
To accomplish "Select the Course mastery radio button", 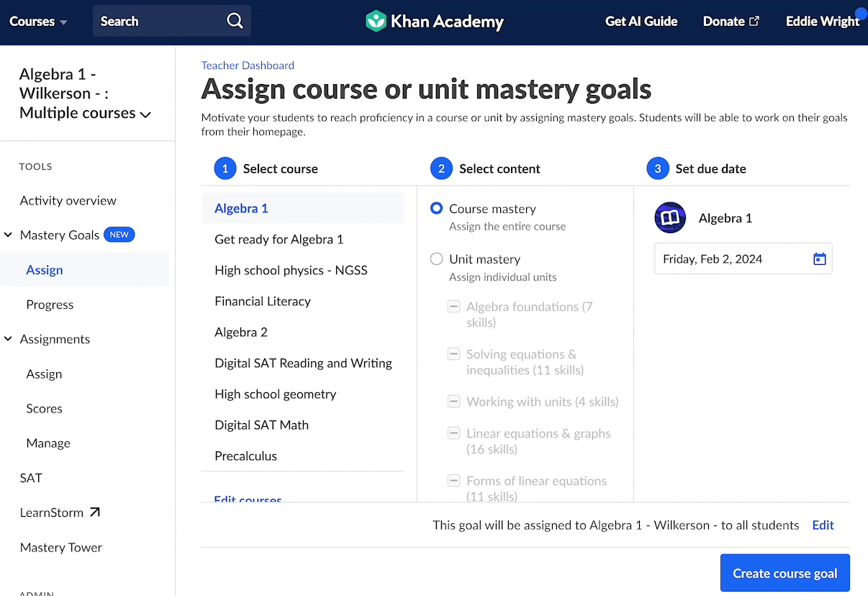I will [x=436, y=208].
